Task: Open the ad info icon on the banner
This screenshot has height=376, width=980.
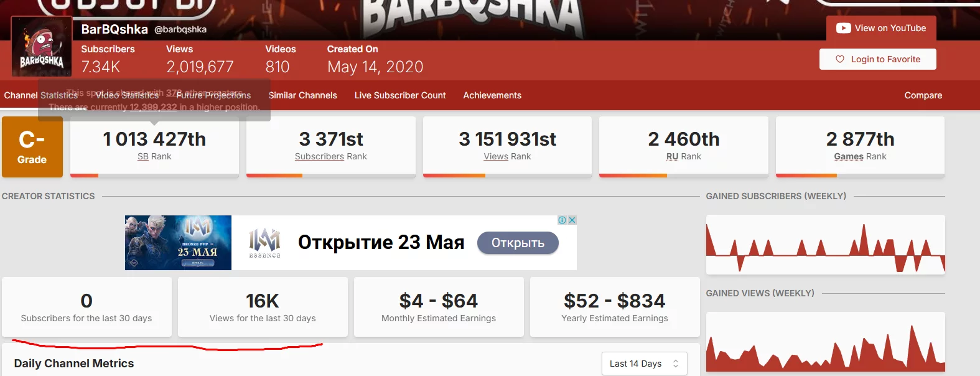Action: tap(562, 220)
